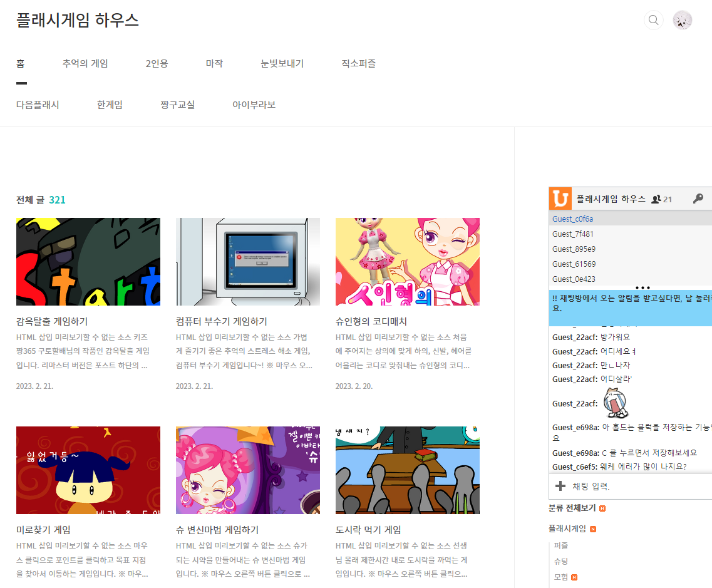Select Guest_7f481 in the chat user list
The height and width of the screenshot is (588, 712).
pos(630,234)
